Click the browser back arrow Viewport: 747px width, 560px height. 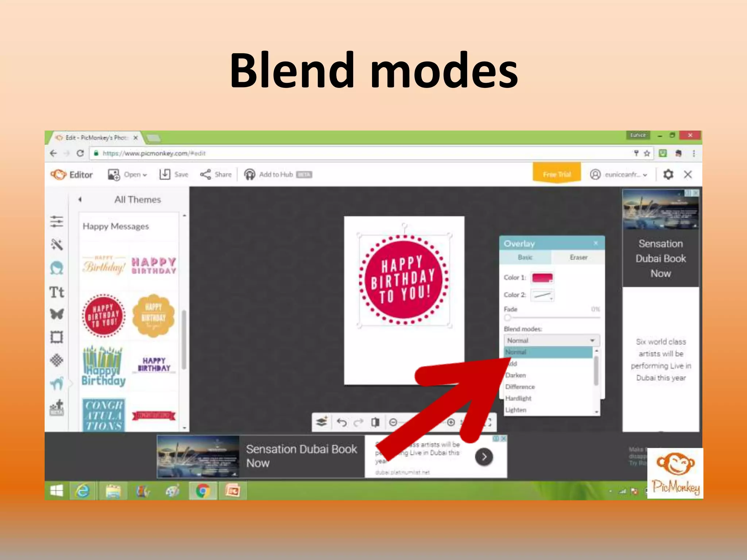(x=53, y=153)
